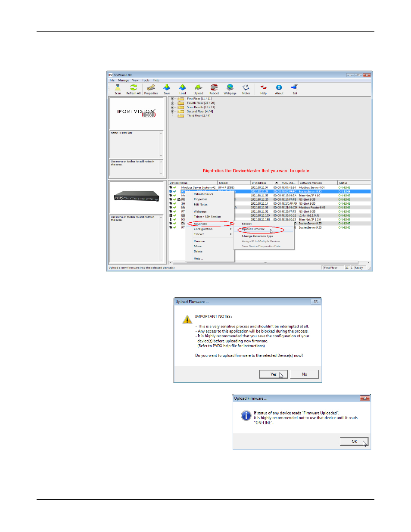This screenshot has width=411, height=532.
Task: Click OK in Upload Firmware info dialog
Action: (x=354, y=441)
